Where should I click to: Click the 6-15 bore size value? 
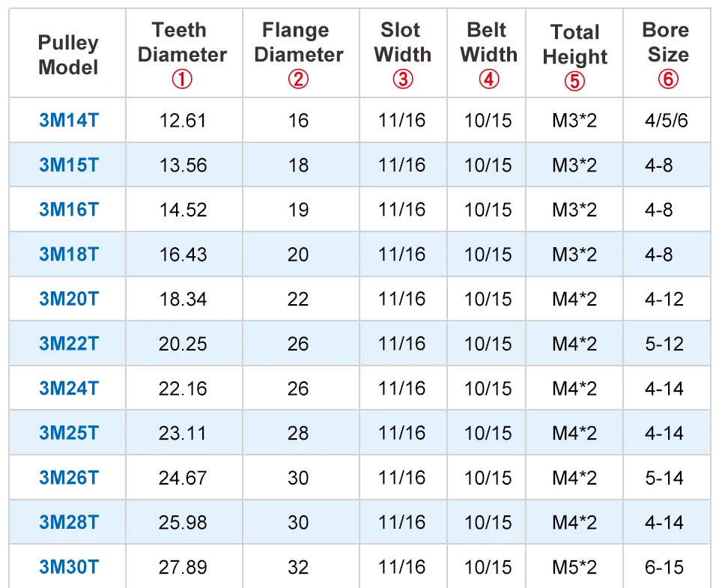664,567
